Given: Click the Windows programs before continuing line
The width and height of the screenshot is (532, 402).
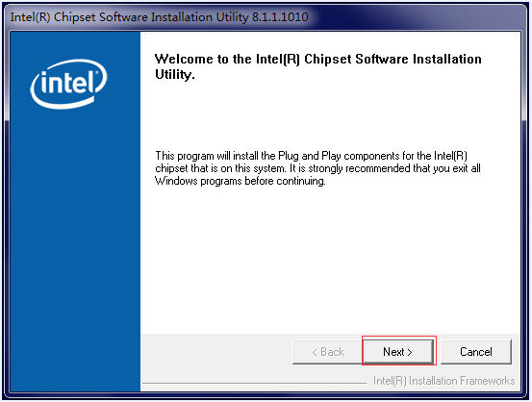Looking at the screenshot, I should pos(241,181).
